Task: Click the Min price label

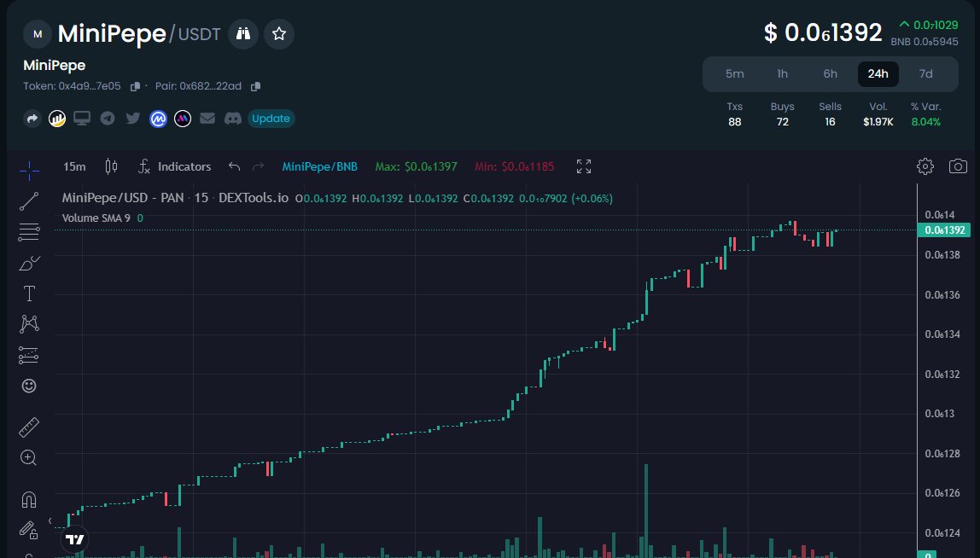Action: tap(514, 167)
